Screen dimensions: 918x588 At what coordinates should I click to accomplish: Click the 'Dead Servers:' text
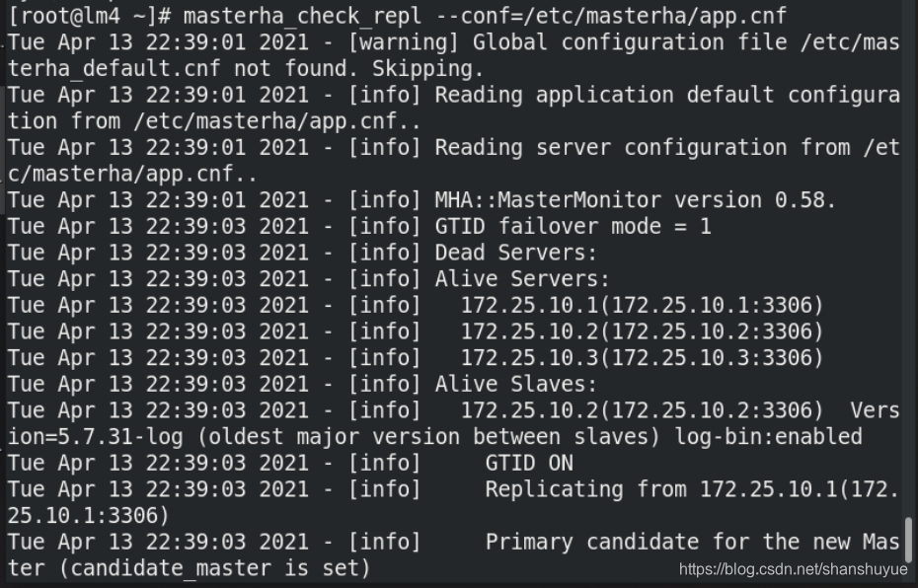pos(515,253)
